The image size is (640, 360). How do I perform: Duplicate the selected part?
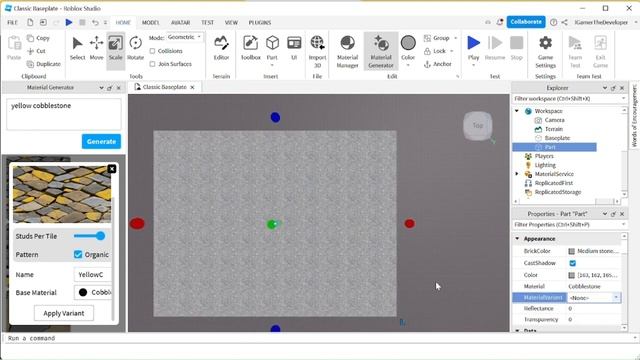(44, 64)
